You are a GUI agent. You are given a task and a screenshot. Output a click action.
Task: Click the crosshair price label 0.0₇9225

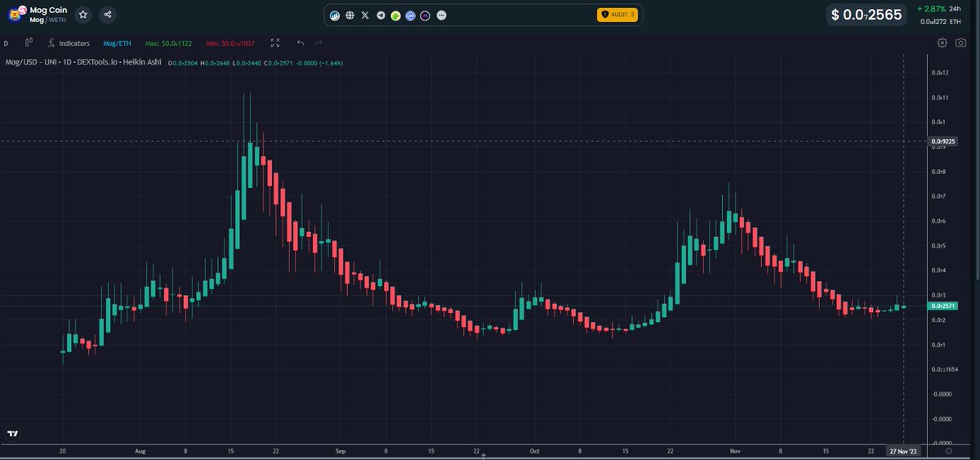tap(943, 141)
